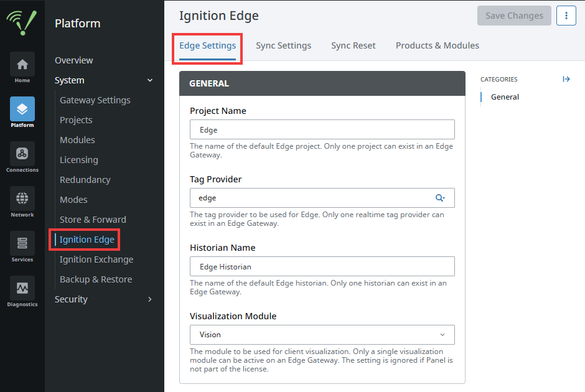Open the Diagnostics section icon

(x=22, y=288)
